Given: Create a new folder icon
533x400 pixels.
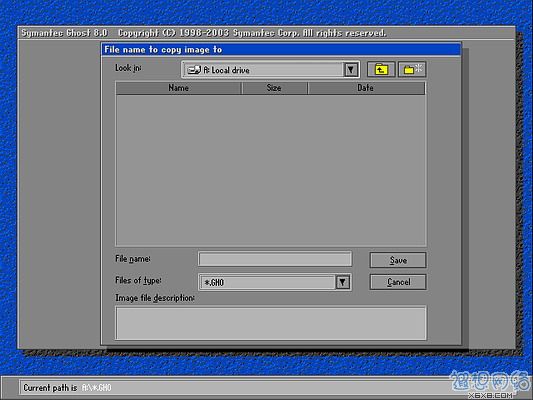Looking at the screenshot, I should coord(412,70).
